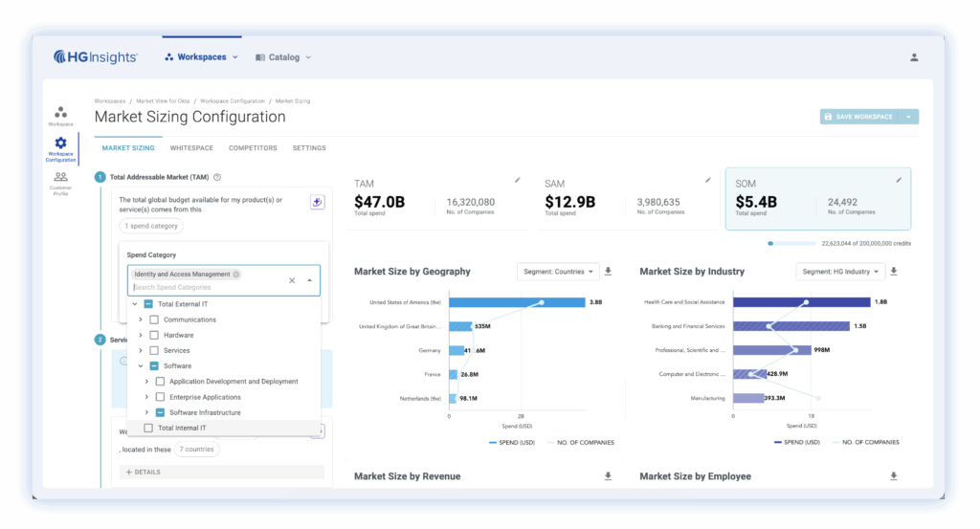The image size is (980, 529).
Task: Click the user profile icon
Action: [x=914, y=57]
